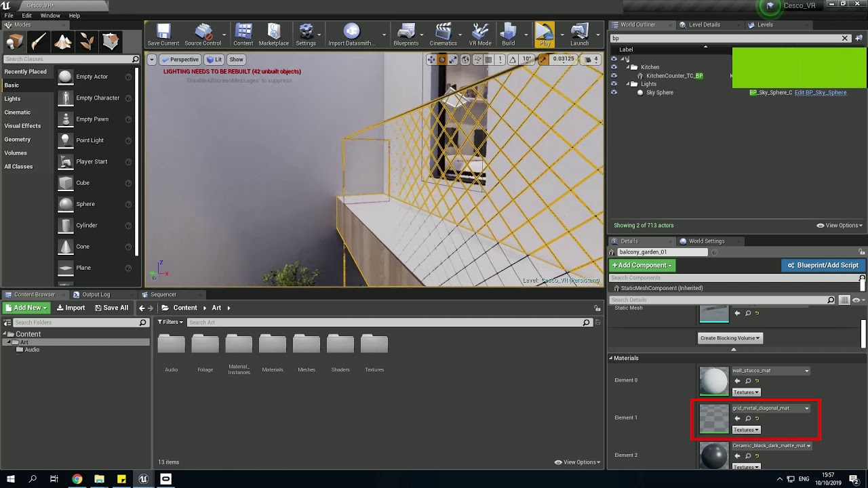This screenshot has width=868, height=488.
Task: Select the scale gizmo tool in viewport
Action: [454, 60]
